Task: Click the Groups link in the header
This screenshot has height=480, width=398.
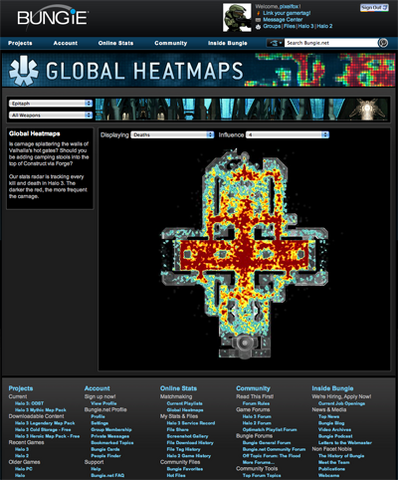Action: [x=272, y=26]
